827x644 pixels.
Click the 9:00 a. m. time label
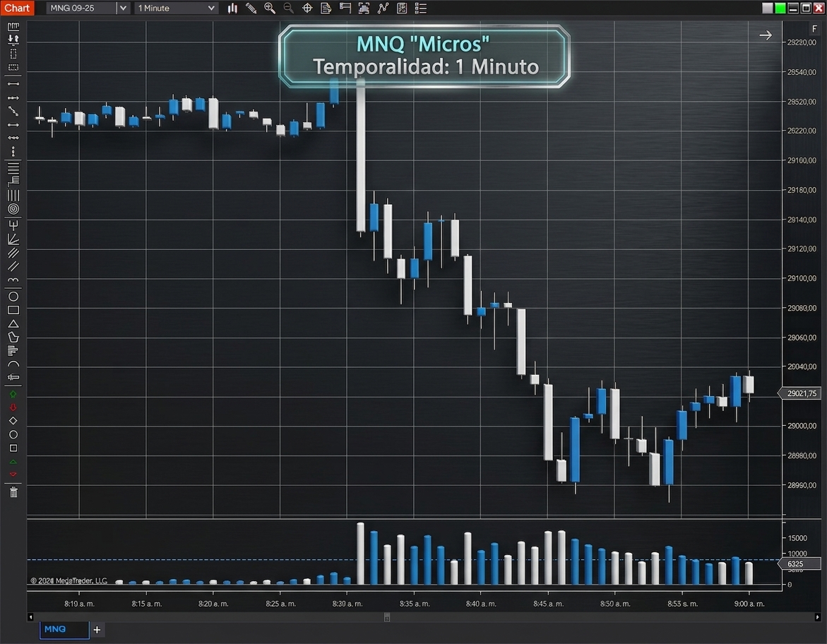(749, 603)
